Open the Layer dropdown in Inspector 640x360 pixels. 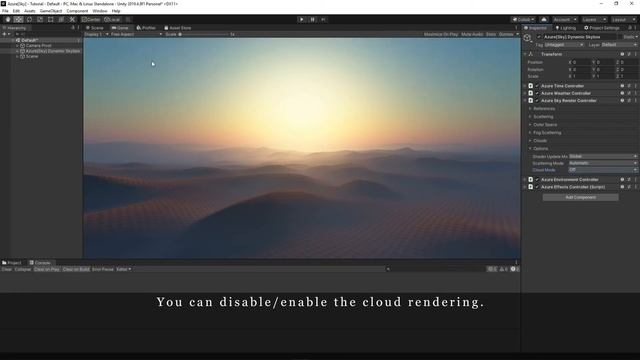[x=619, y=45]
